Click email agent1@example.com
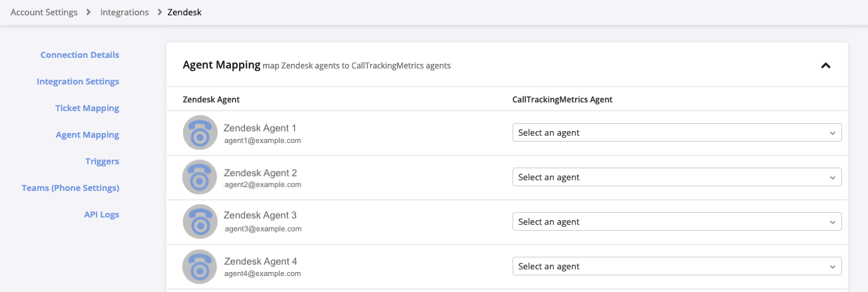This screenshot has height=292, width=868. 262,140
